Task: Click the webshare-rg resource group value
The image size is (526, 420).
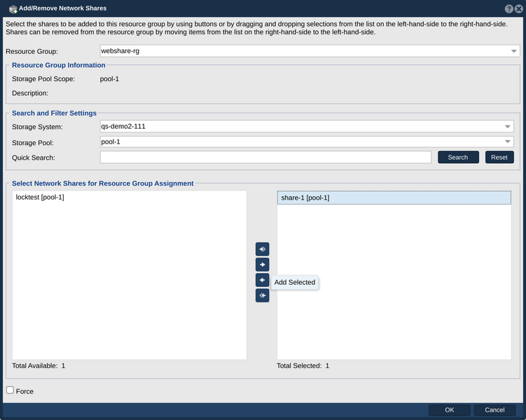Action: pos(120,51)
